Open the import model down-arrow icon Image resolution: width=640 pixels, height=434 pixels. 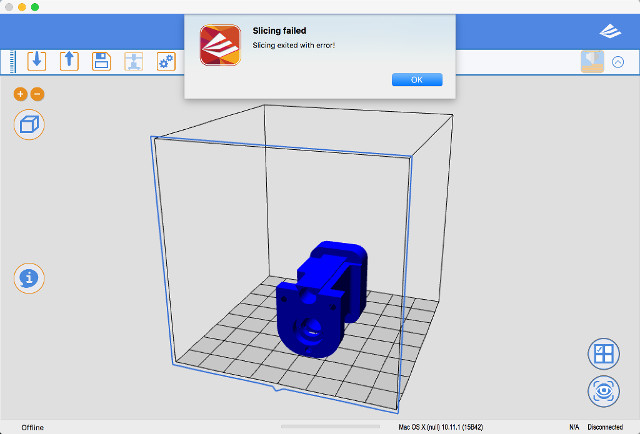[x=37, y=61]
